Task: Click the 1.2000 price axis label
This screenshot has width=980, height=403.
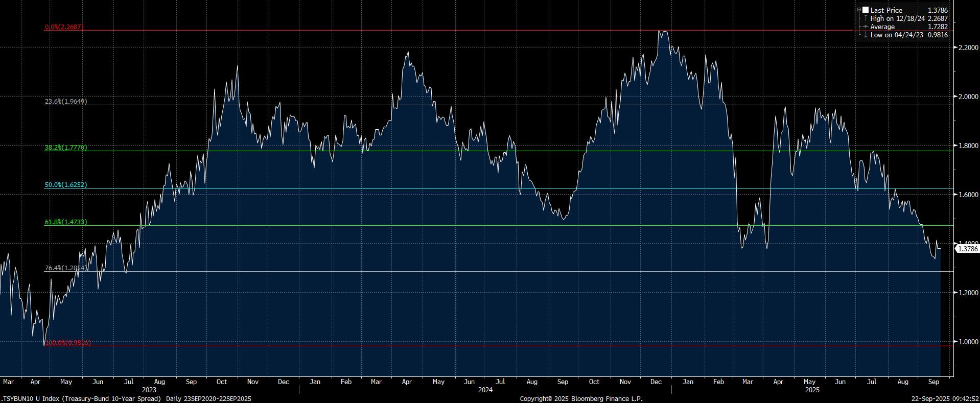Action: 967,293
